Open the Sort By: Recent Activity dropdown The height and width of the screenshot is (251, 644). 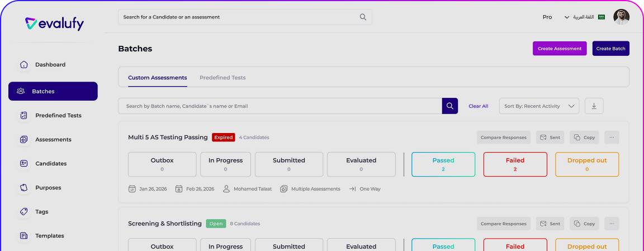(x=539, y=106)
